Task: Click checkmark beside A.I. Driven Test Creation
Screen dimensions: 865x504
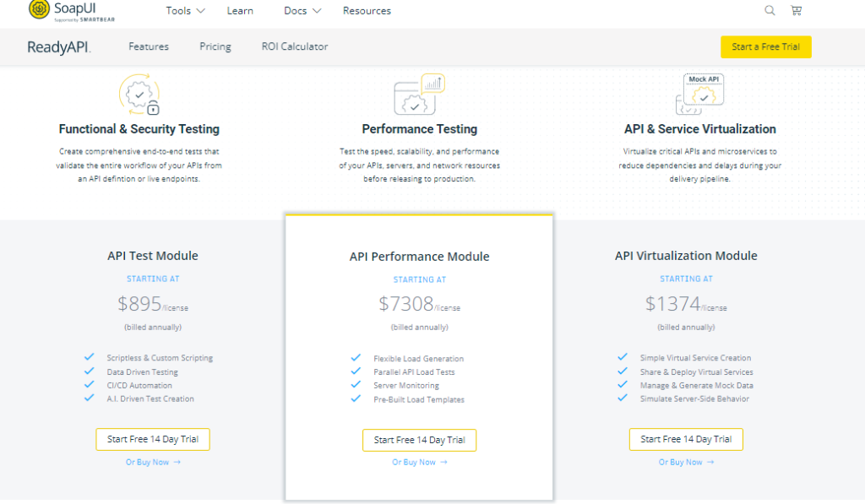Action: pyautogui.click(x=90, y=398)
